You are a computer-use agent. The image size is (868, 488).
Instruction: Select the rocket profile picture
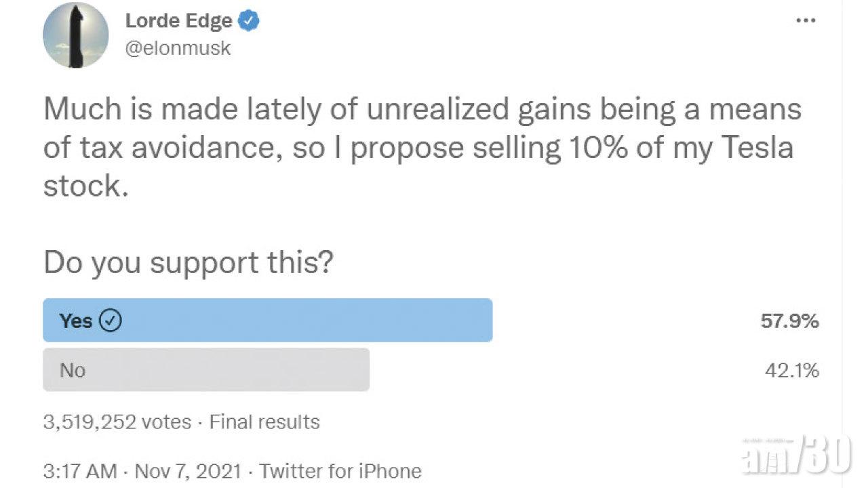coord(75,35)
